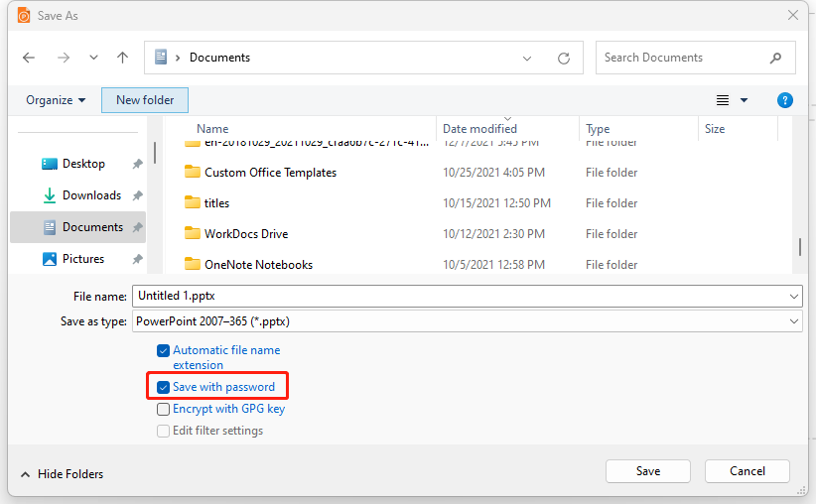Refresh the Documents folder listing
Image resolution: width=816 pixels, height=504 pixels.
coord(564,59)
